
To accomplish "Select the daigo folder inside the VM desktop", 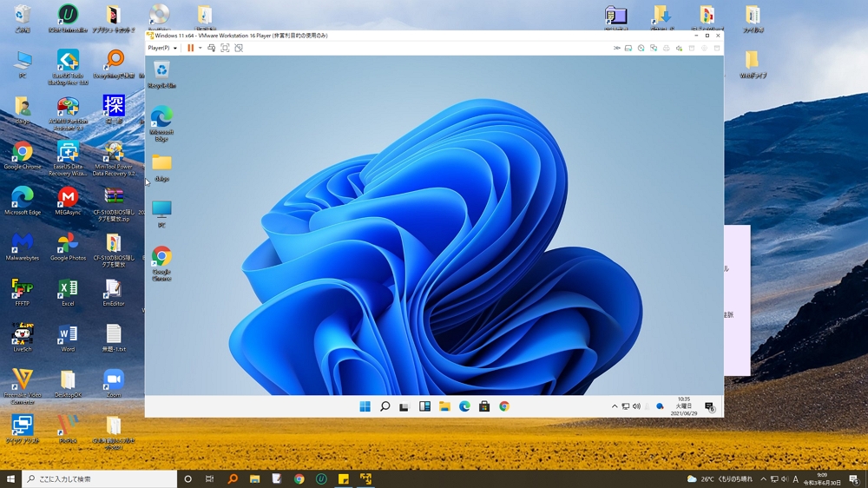I will [x=161, y=168].
